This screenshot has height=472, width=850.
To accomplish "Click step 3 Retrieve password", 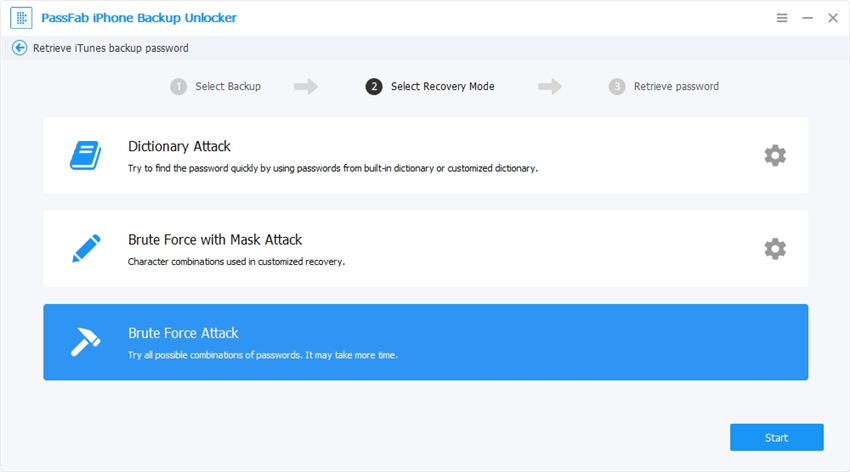I will [x=664, y=87].
